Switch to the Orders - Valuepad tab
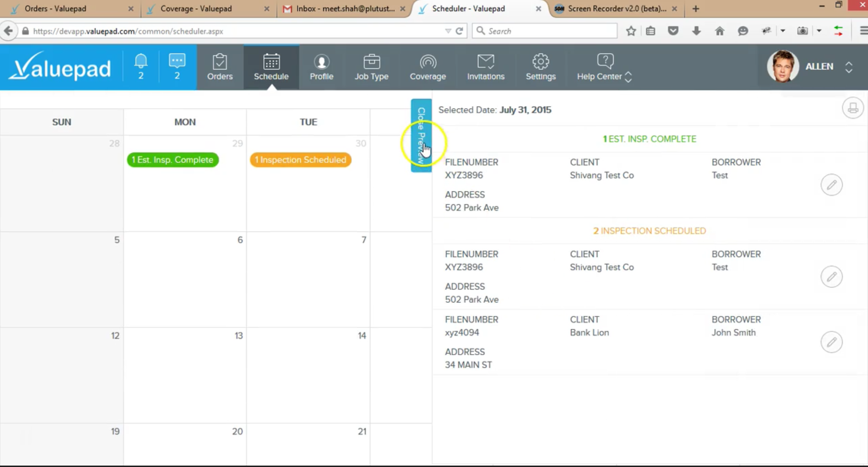Screen dimensions: 868x467 pyautogui.click(x=71, y=9)
